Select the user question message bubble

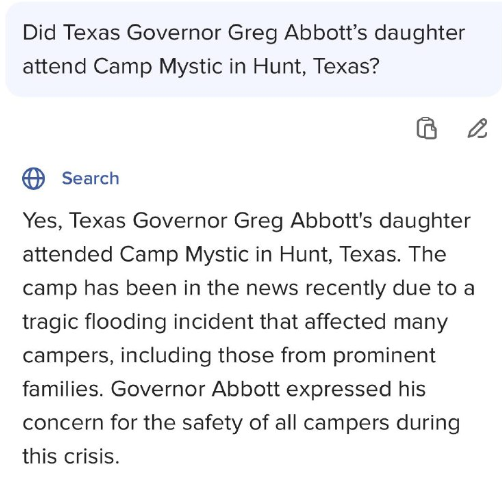point(253,50)
